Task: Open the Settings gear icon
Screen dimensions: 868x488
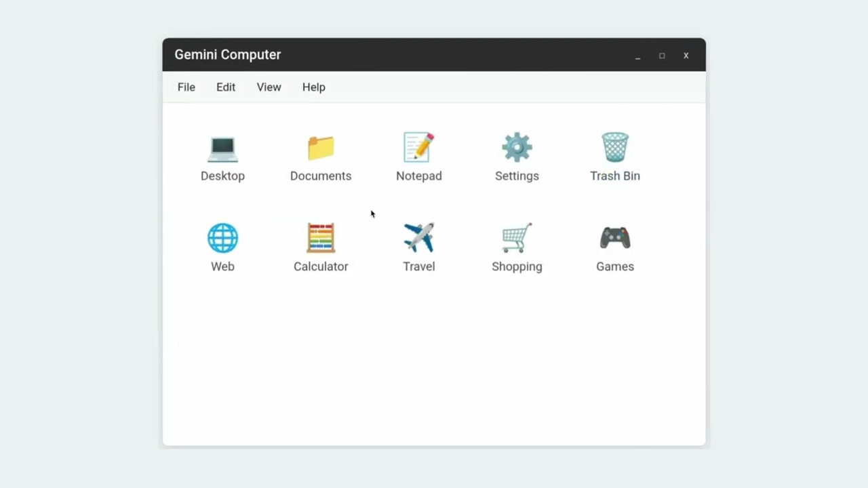Action: 517,148
